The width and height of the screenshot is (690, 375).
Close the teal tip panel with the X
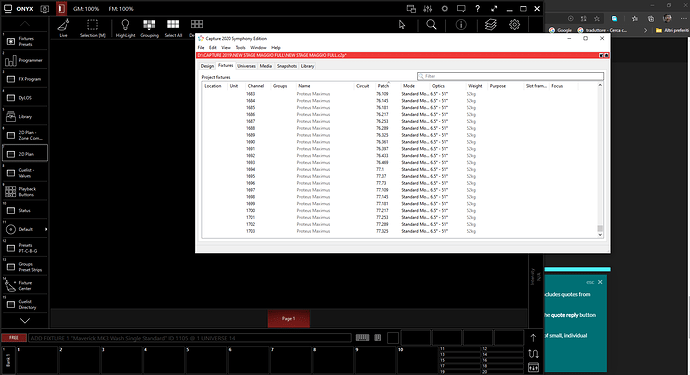click(x=600, y=282)
